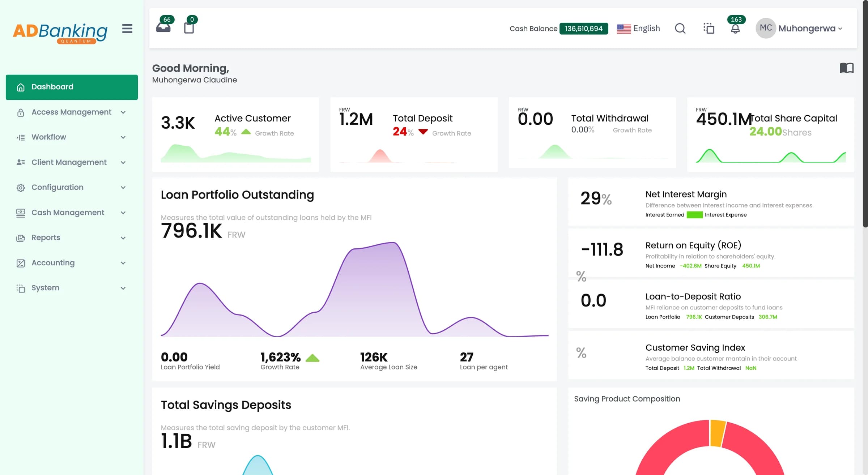The image size is (868, 475).
Task: Click the Client Management people icon
Action: click(x=21, y=162)
